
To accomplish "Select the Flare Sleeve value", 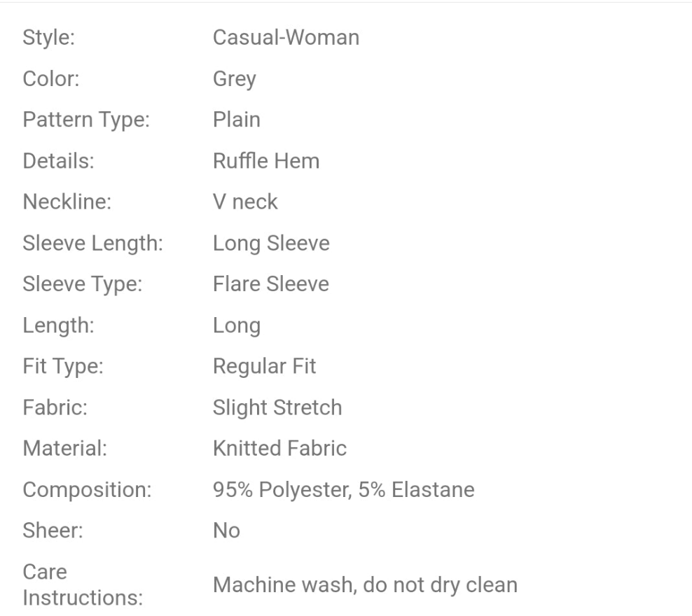I will point(270,284).
